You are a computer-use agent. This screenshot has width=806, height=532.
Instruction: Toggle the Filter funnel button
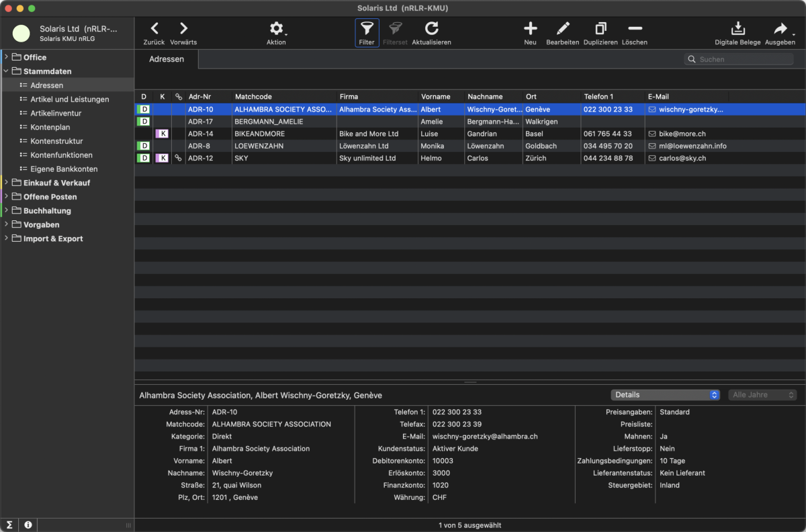(367, 29)
